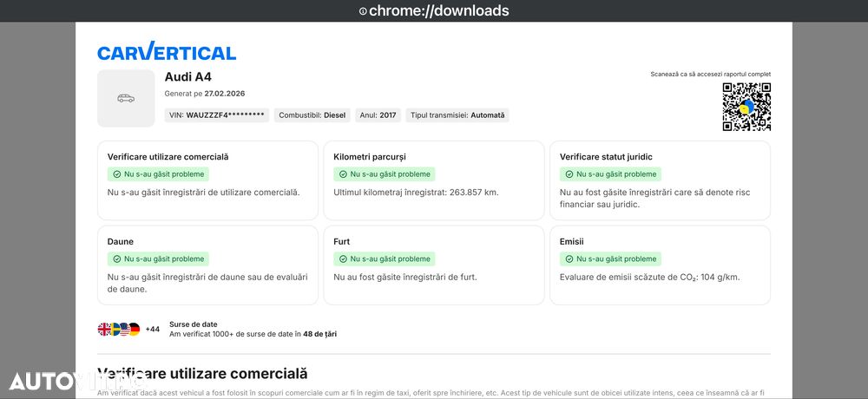Click the VIN tag chip
The image size is (868, 399).
pos(217,114)
